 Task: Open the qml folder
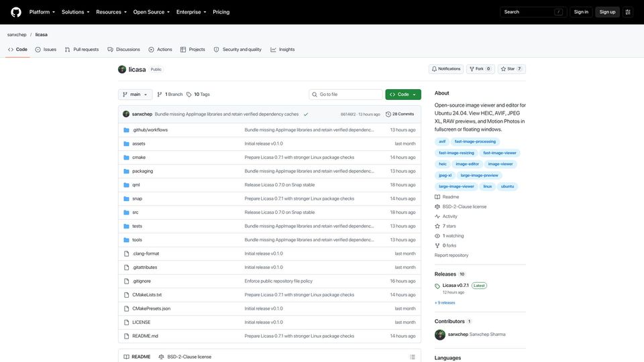[x=136, y=185]
